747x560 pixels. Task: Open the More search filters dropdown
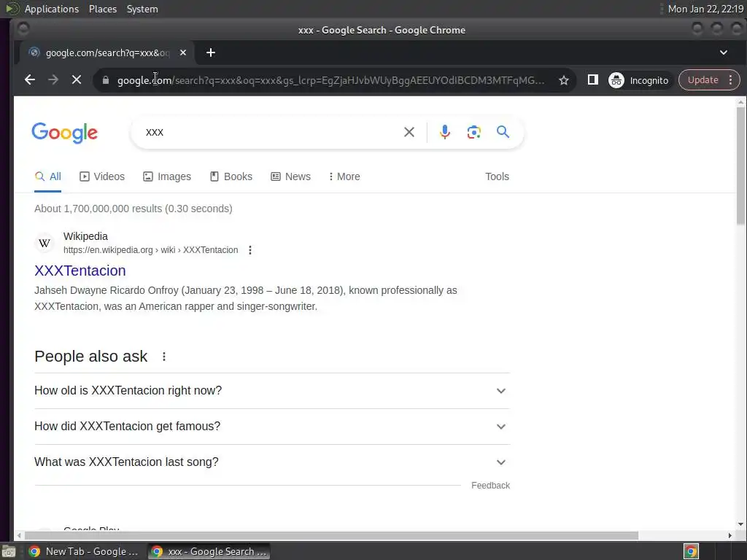click(344, 176)
